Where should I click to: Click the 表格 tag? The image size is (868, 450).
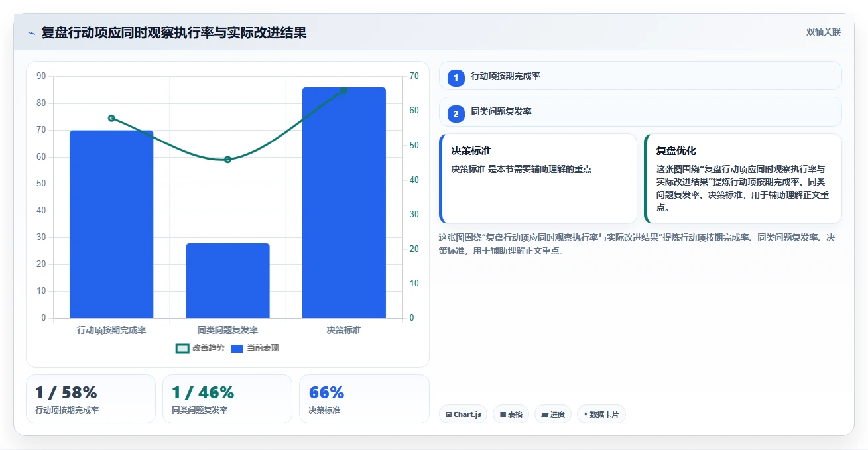click(511, 414)
